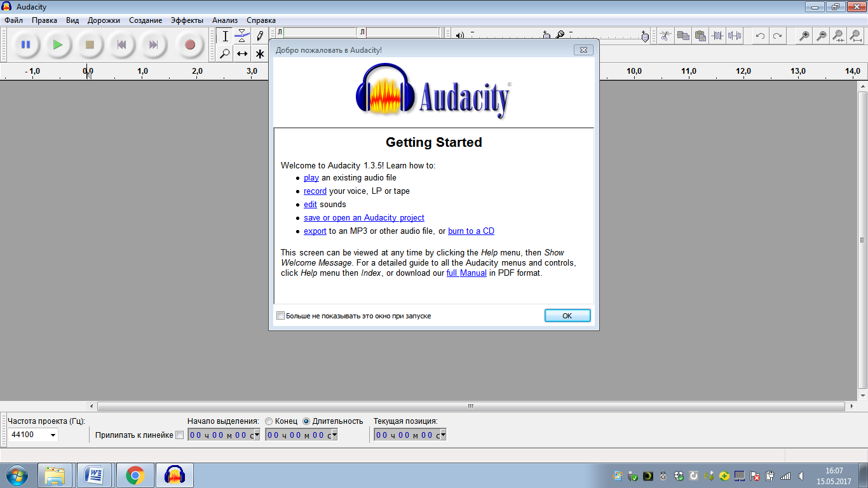Viewport: 868px width, 488px height.
Task: Click the Zoom Out magnifier icon
Action: [822, 36]
